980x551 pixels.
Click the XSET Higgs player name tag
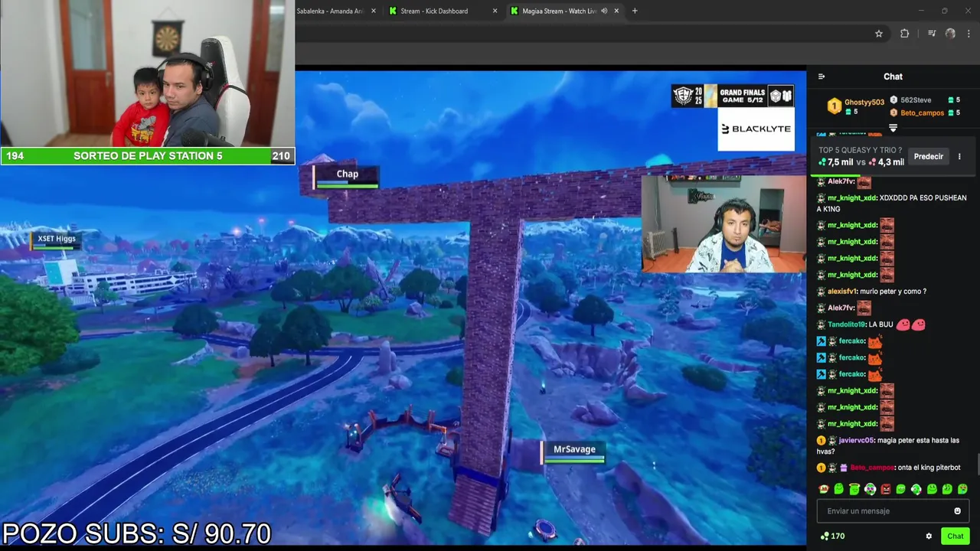pyautogui.click(x=56, y=240)
